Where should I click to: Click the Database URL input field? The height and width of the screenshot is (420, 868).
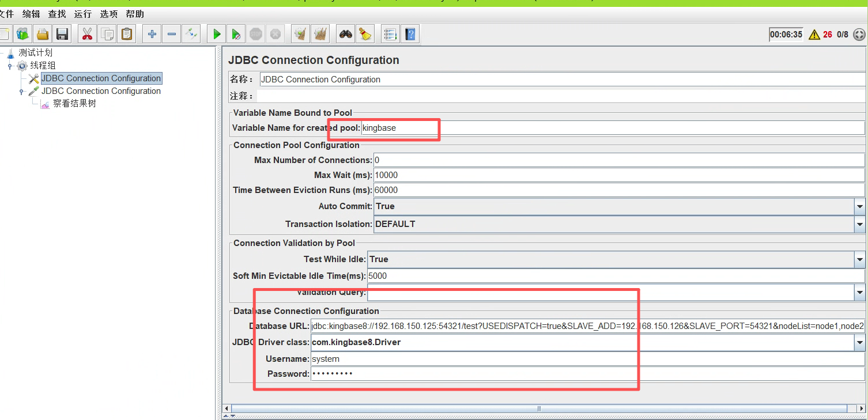[x=587, y=326]
